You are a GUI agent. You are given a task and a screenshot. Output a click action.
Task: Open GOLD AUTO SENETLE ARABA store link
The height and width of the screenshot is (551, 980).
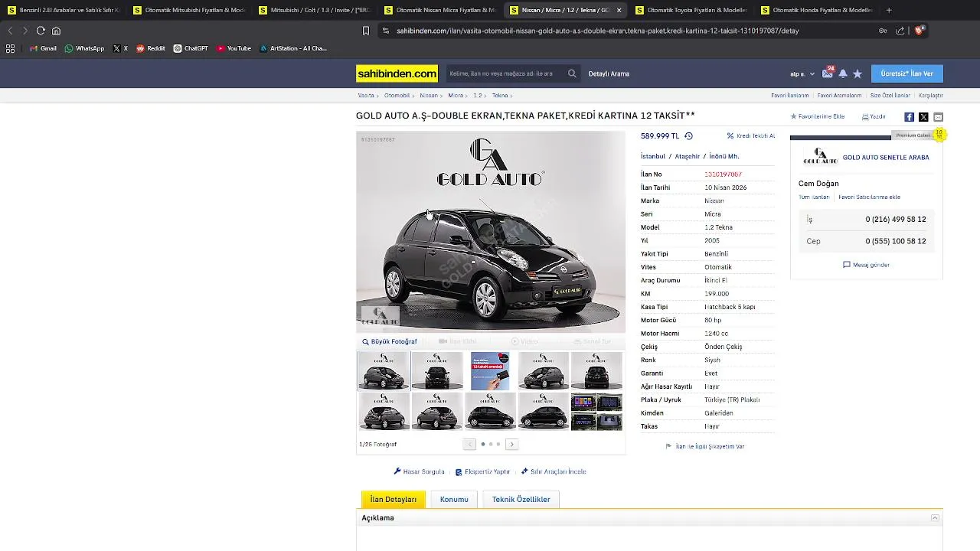pos(886,157)
